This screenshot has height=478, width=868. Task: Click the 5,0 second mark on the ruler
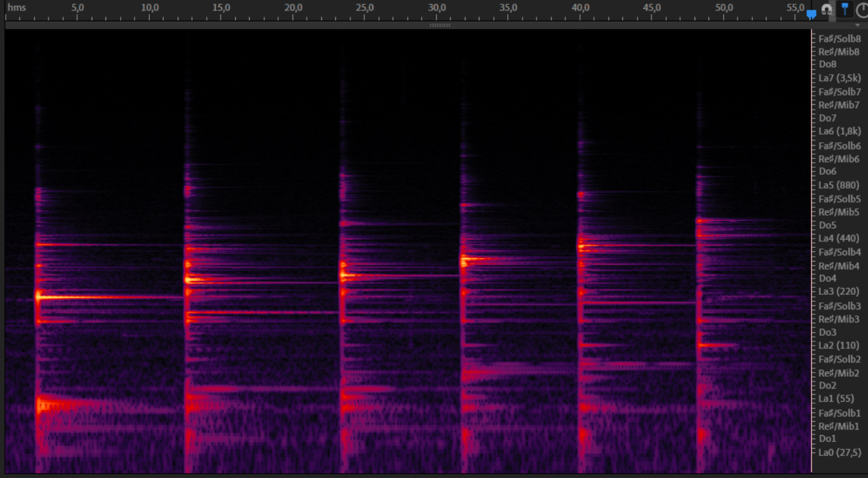coord(78,7)
